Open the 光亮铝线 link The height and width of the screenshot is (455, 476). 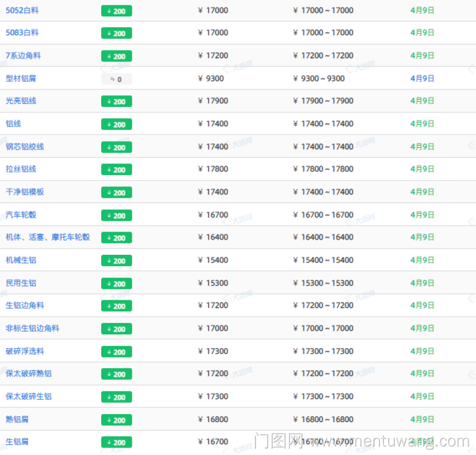click(21, 101)
